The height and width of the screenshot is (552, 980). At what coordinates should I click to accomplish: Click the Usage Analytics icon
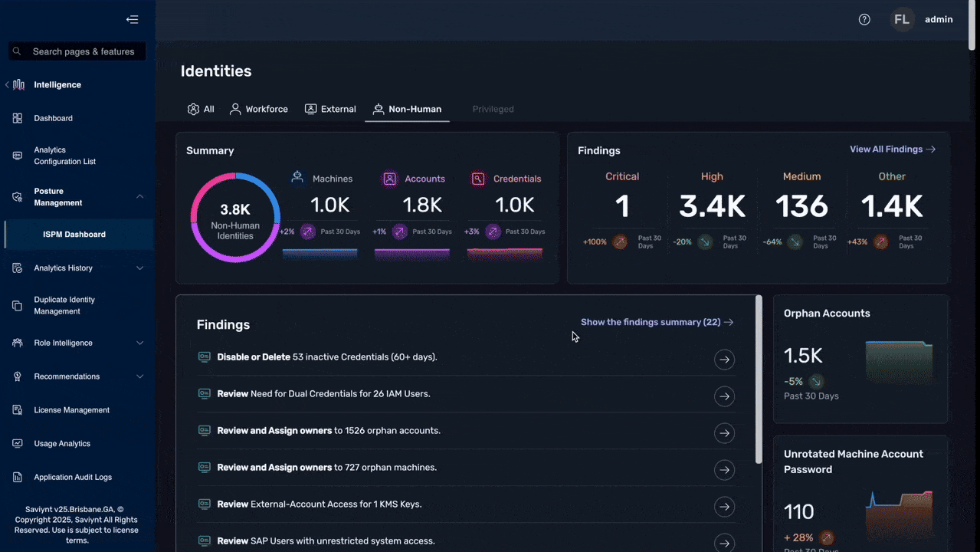(x=18, y=444)
